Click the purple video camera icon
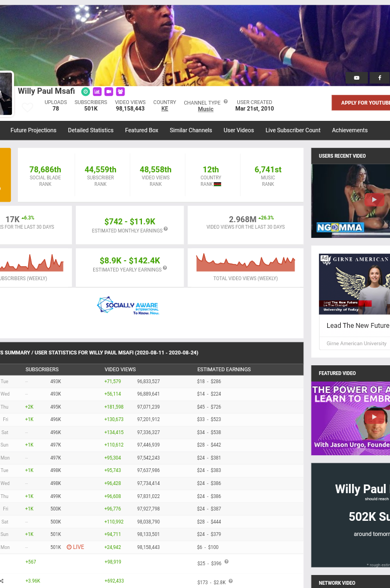This screenshot has height=588, width=390. tap(109, 92)
